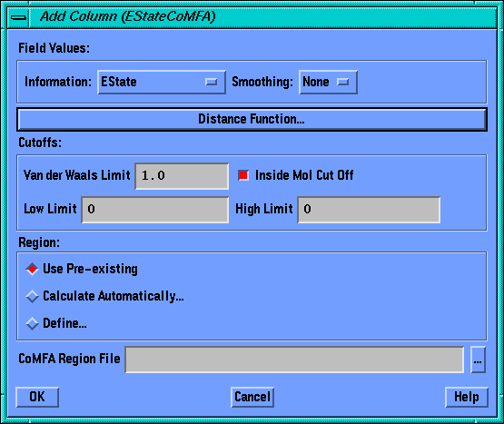
Task: Open the Distance Function... dialog
Action: (x=252, y=119)
